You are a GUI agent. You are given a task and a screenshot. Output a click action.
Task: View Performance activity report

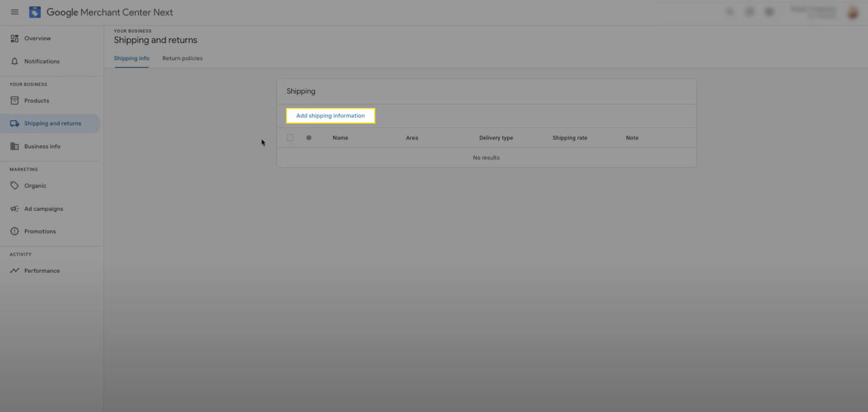(x=42, y=271)
